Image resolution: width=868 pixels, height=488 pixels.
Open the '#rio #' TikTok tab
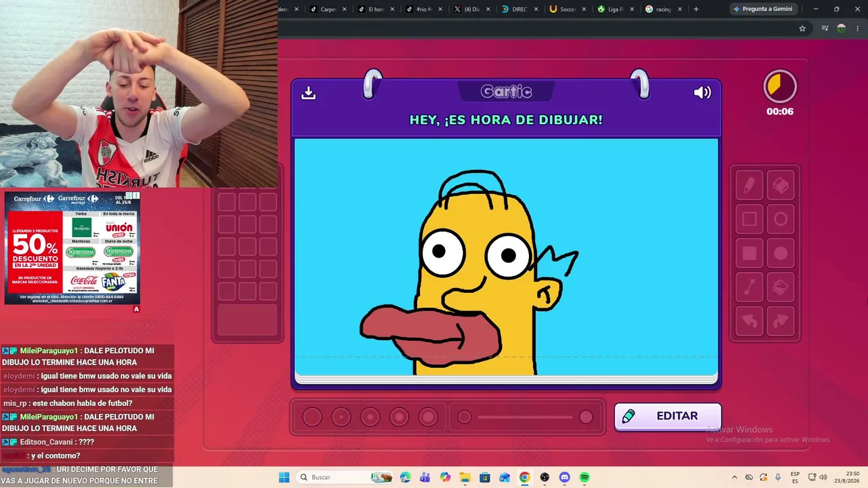(425, 9)
